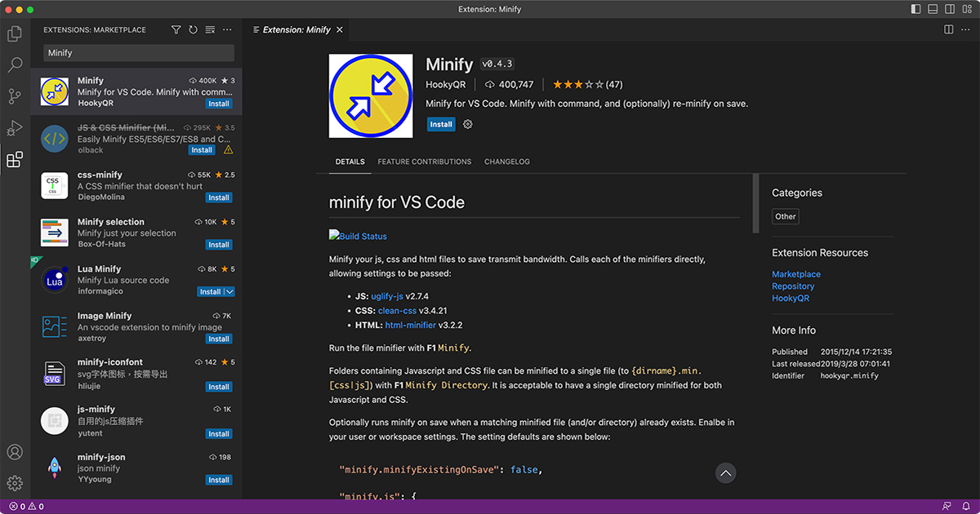The image size is (980, 514).
Task: Select the Minify selection extension icon
Action: (55, 233)
